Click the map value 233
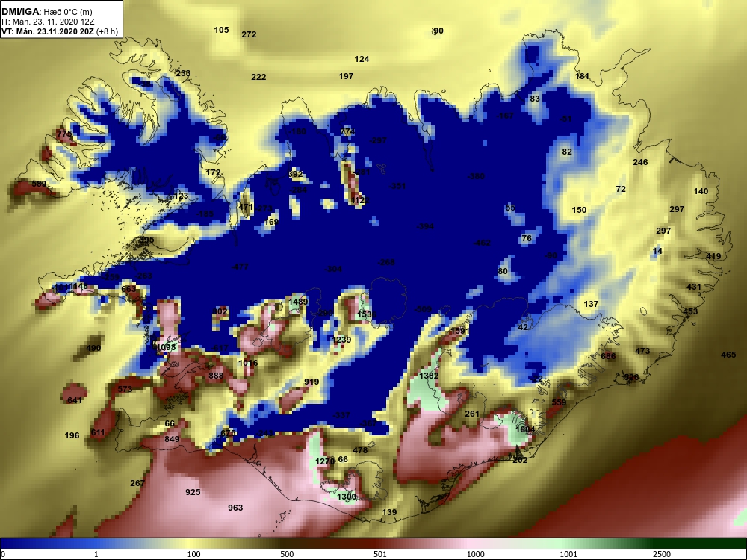The image size is (747, 560). [183, 73]
